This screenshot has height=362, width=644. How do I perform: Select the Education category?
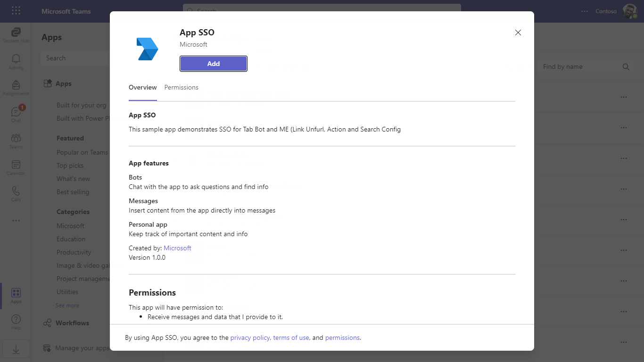[71, 239]
